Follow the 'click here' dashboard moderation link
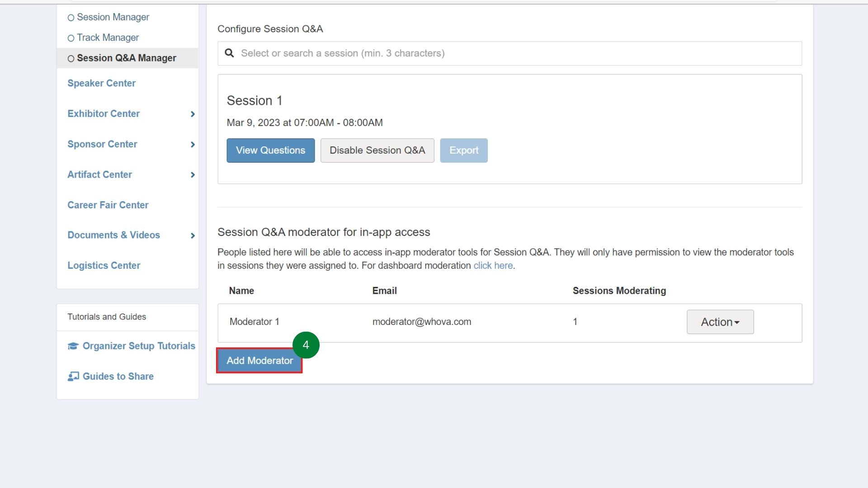The width and height of the screenshot is (868, 488). point(493,266)
